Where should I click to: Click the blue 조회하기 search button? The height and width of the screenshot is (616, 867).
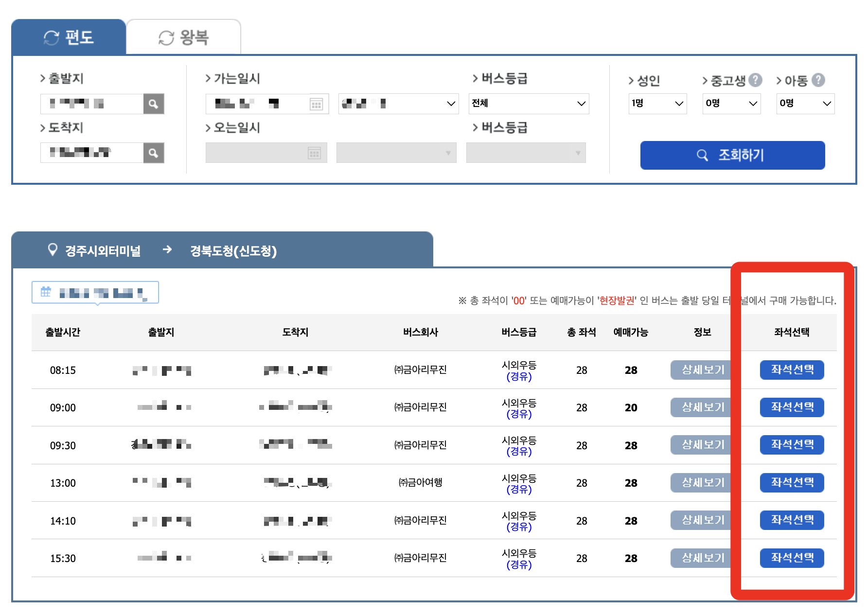[x=732, y=155]
